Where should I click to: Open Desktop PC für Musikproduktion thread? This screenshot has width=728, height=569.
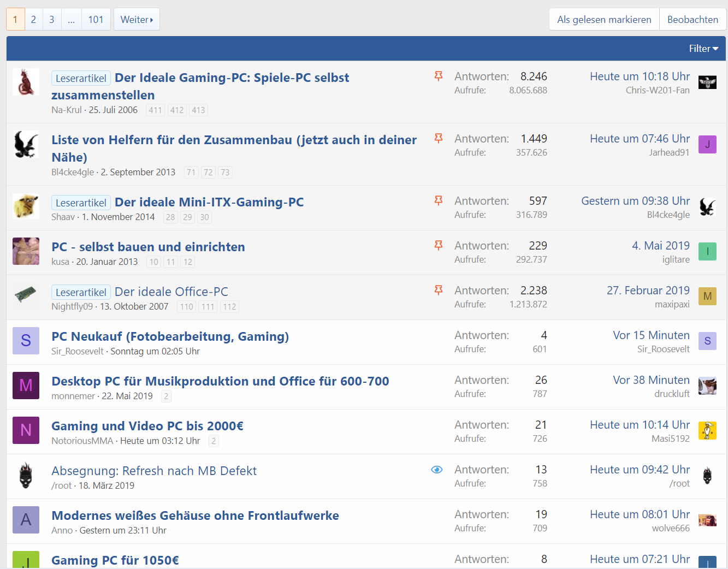coord(220,381)
